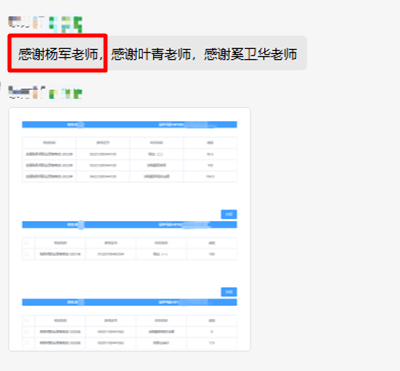Image resolution: width=400 pixels, height=371 pixels.
Task: Open the shared score table image thumbnail
Action: [129, 229]
